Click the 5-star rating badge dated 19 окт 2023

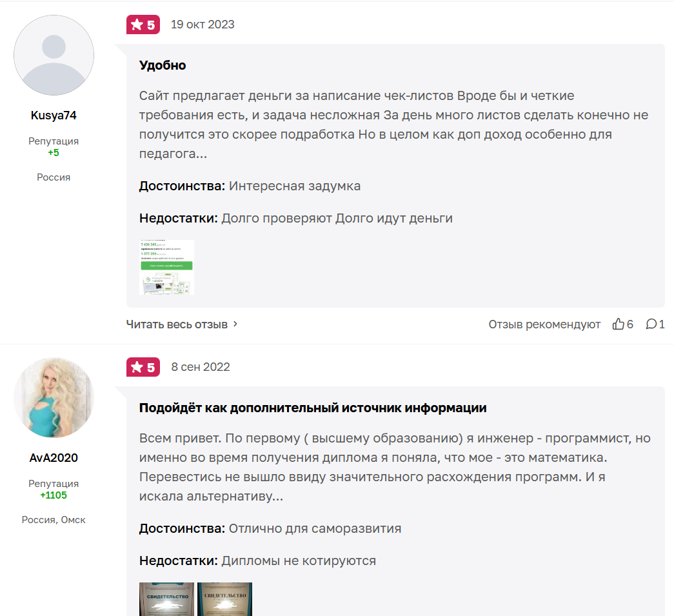pyautogui.click(x=143, y=25)
